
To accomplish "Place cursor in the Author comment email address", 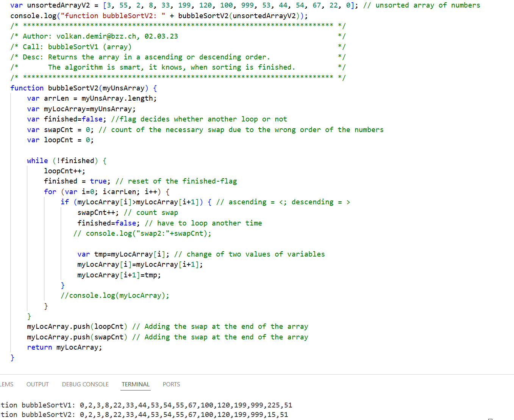I will [96, 36].
